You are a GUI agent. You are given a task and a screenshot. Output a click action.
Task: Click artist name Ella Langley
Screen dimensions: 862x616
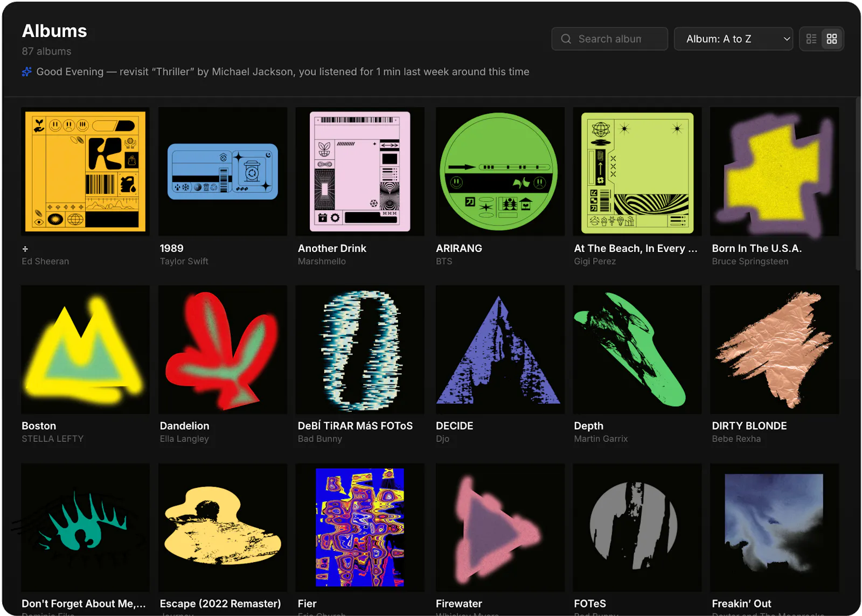[184, 439]
